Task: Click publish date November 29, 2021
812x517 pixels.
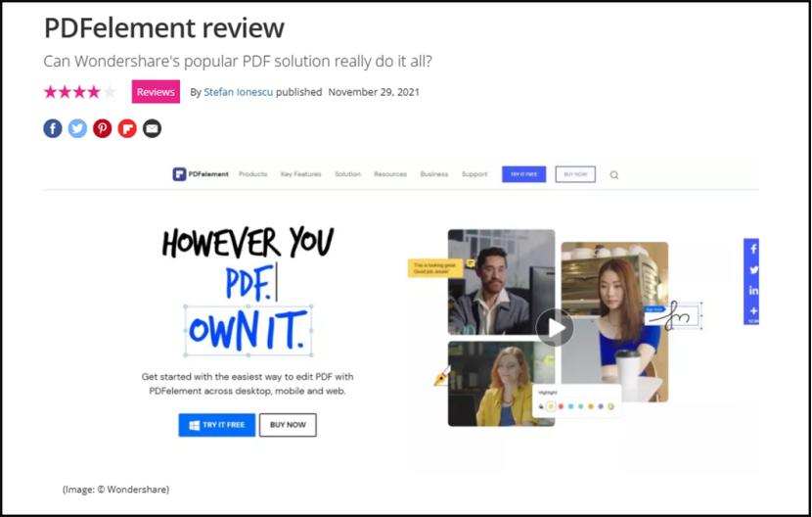Action: (x=374, y=92)
